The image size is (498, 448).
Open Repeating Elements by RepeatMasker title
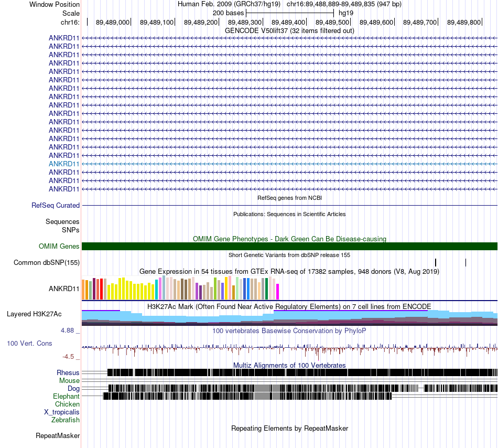click(x=289, y=428)
